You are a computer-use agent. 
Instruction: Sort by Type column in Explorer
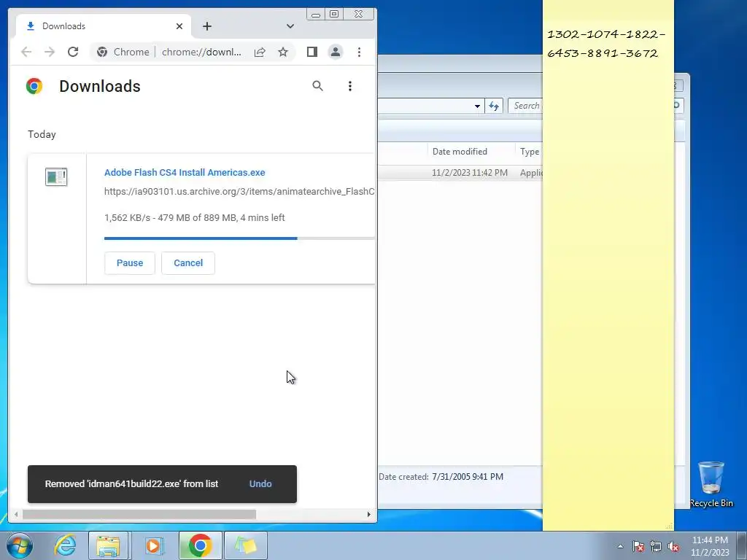click(530, 152)
